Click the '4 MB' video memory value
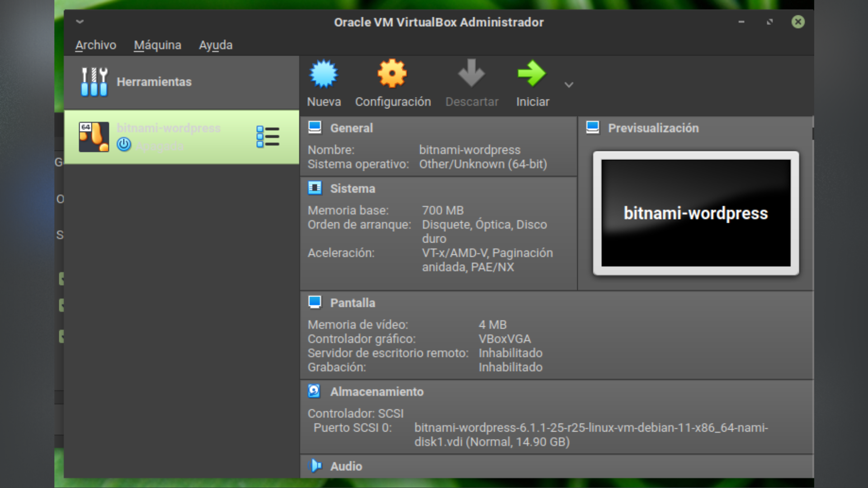The width and height of the screenshot is (868, 488). (492, 324)
